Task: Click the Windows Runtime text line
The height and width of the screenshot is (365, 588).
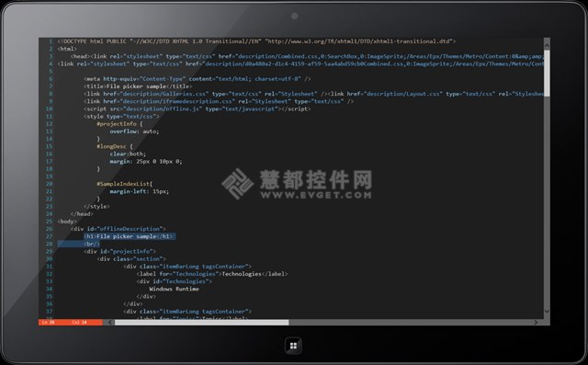Action: (174, 289)
